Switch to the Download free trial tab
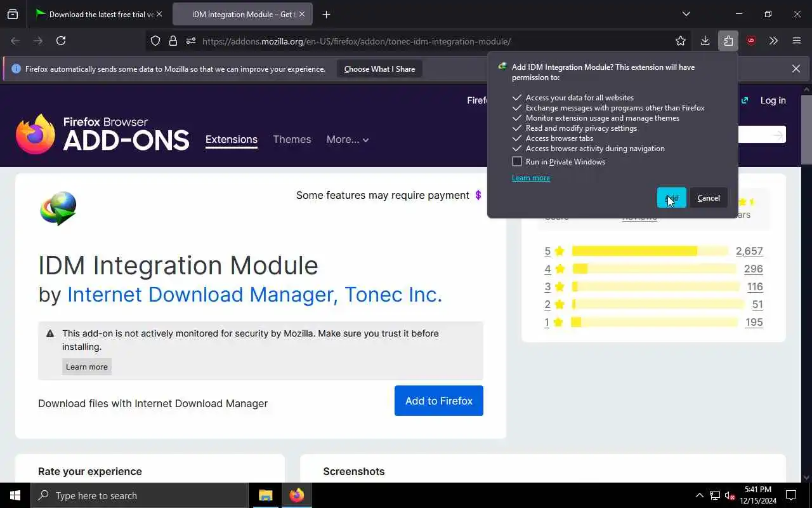The width and height of the screenshot is (812, 508). coord(94,14)
